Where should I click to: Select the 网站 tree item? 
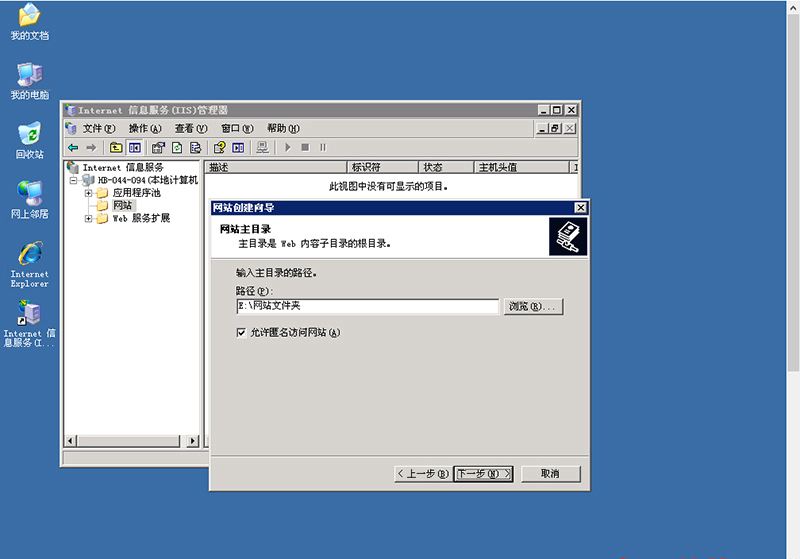122,206
